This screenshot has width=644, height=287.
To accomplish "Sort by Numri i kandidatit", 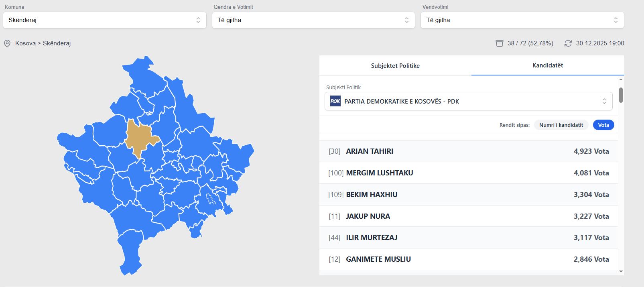I will (x=561, y=125).
